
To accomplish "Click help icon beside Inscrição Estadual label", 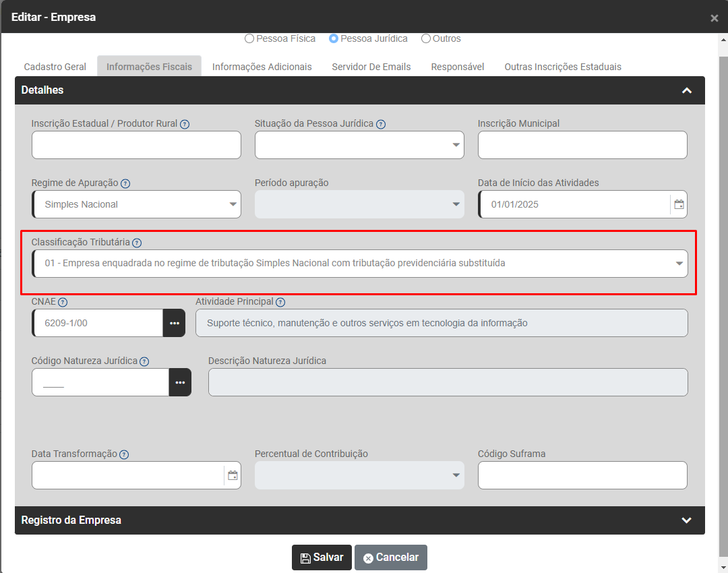I will click(185, 124).
